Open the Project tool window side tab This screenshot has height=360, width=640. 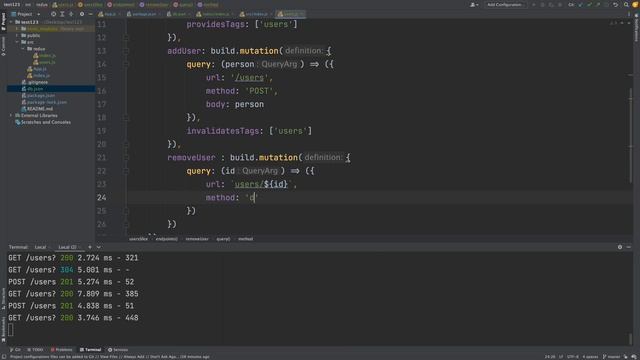3,21
